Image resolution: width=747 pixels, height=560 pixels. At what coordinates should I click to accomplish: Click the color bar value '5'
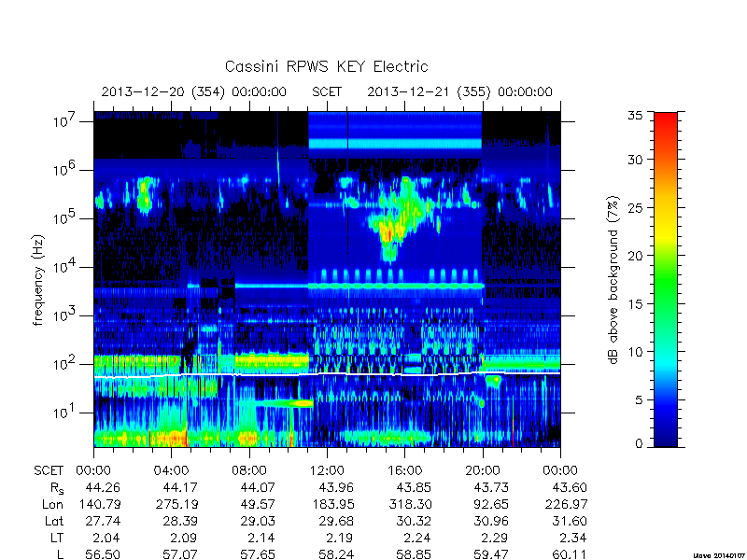point(639,399)
